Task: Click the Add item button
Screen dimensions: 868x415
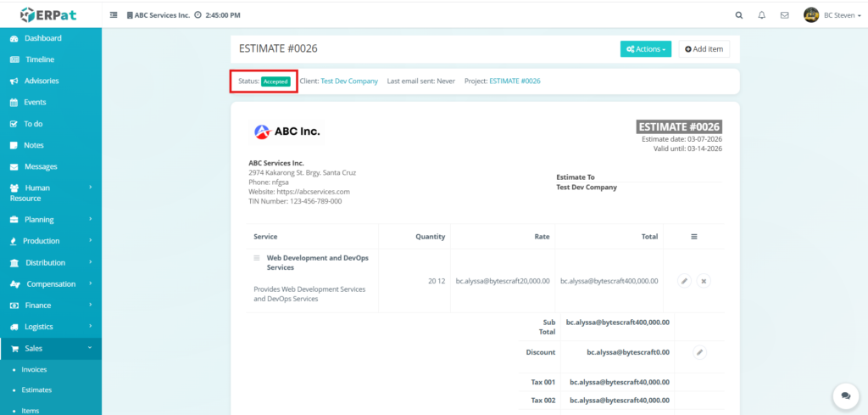Action: (704, 49)
